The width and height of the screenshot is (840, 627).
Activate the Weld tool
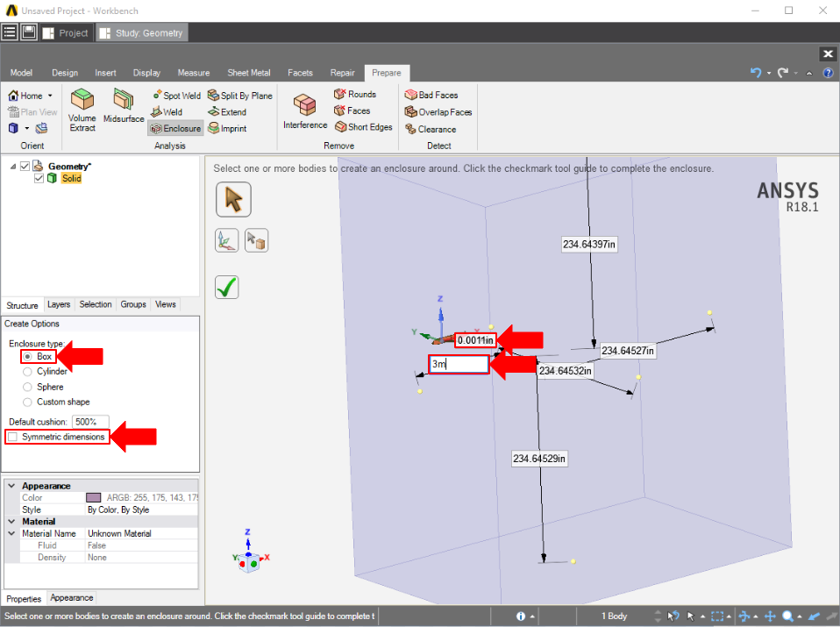(167, 111)
